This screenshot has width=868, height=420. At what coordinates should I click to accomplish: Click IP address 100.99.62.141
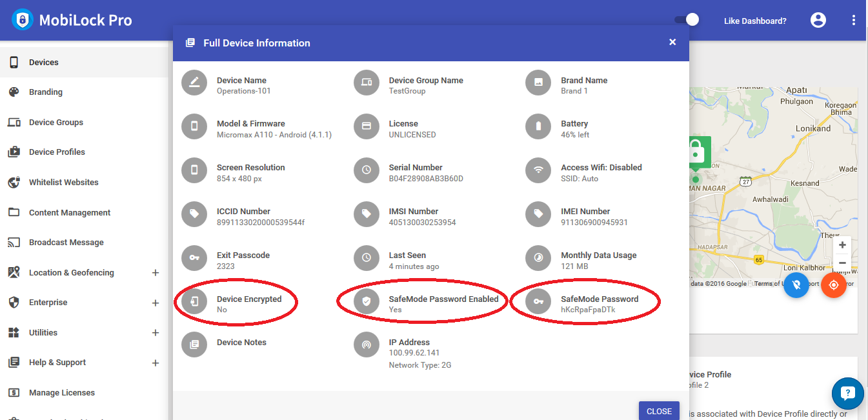click(414, 353)
